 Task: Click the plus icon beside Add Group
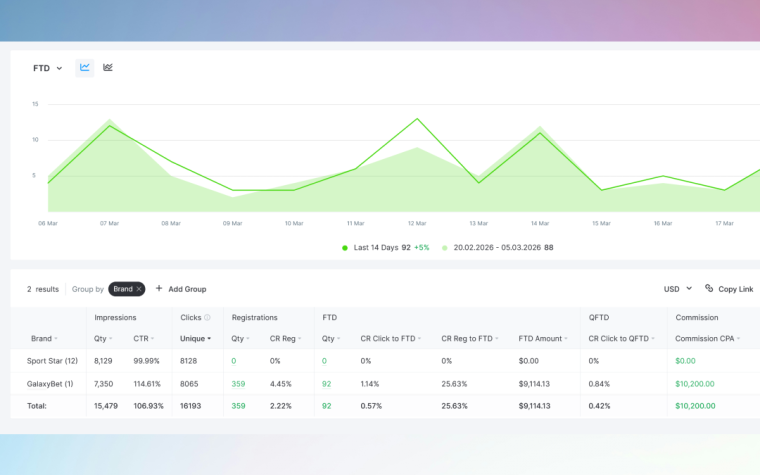tap(158, 288)
